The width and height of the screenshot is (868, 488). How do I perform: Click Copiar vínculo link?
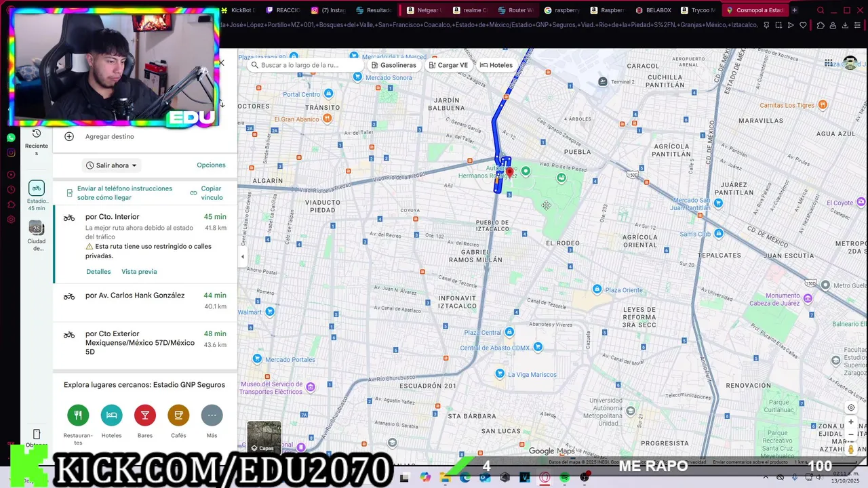click(x=207, y=193)
